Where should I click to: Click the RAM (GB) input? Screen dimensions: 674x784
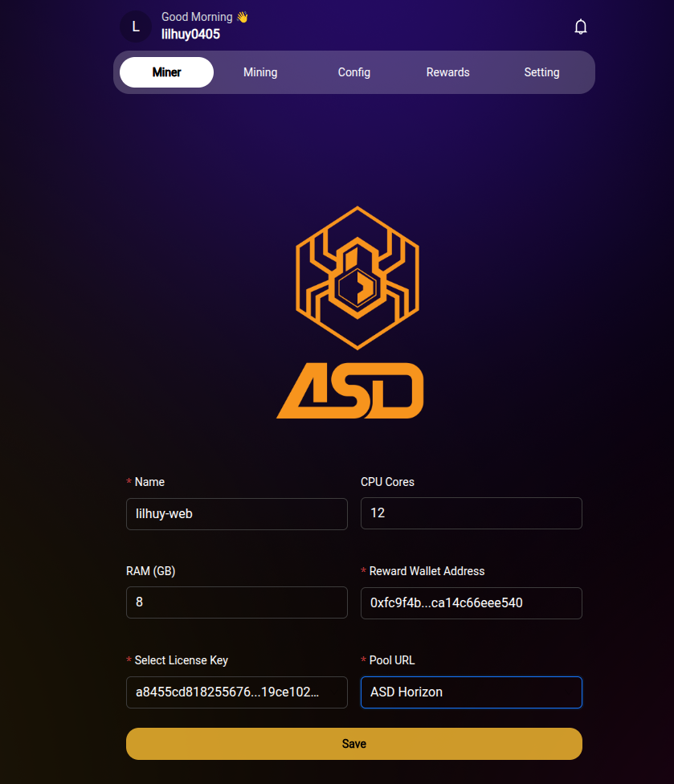click(236, 602)
